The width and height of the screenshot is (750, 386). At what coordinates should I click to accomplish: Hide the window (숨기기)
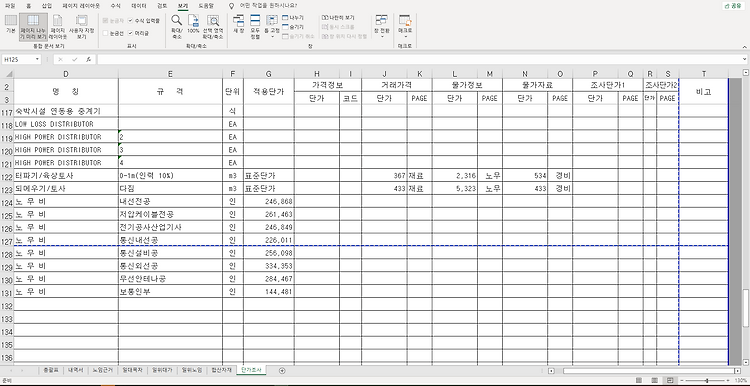tap(293, 26)
